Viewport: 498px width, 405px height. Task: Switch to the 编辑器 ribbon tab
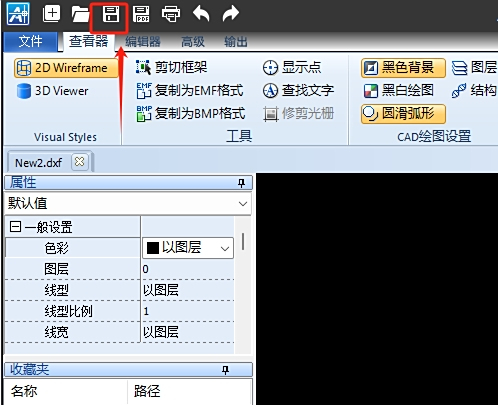pos(143,42)
